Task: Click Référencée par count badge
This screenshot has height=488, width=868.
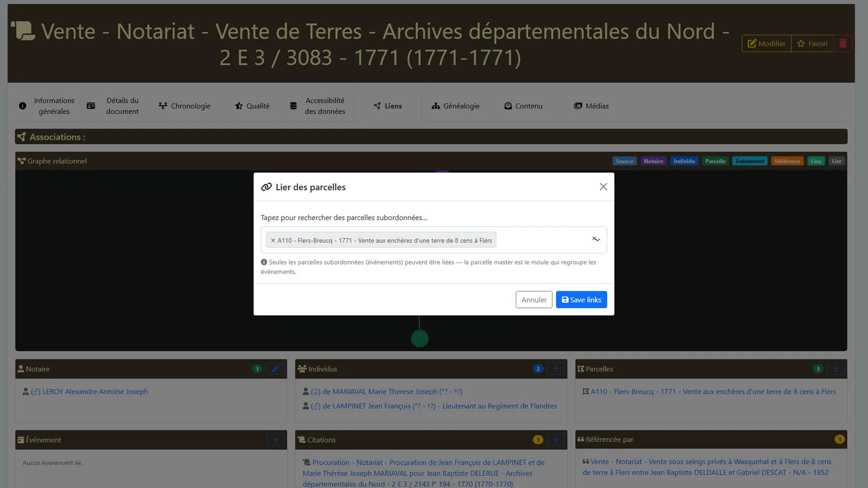Action: pyautogui.click(x=839, y=439)
